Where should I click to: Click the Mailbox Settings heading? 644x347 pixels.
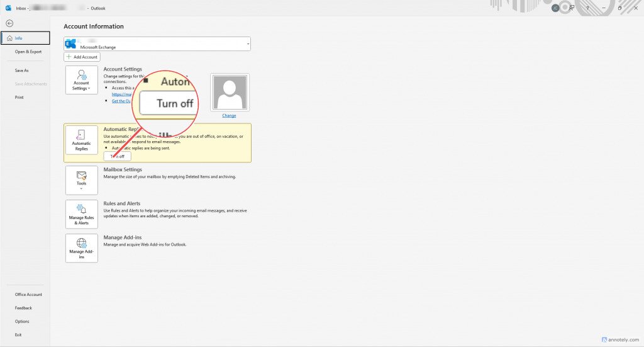pyautogui.click(x=123, y=169)
